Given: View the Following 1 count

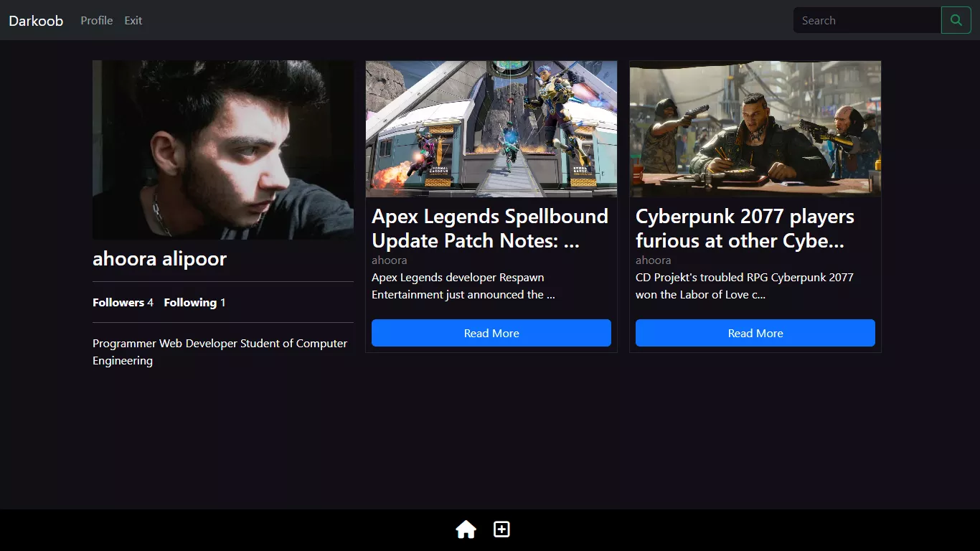Looking at the screenshot, I should [194, 302].
